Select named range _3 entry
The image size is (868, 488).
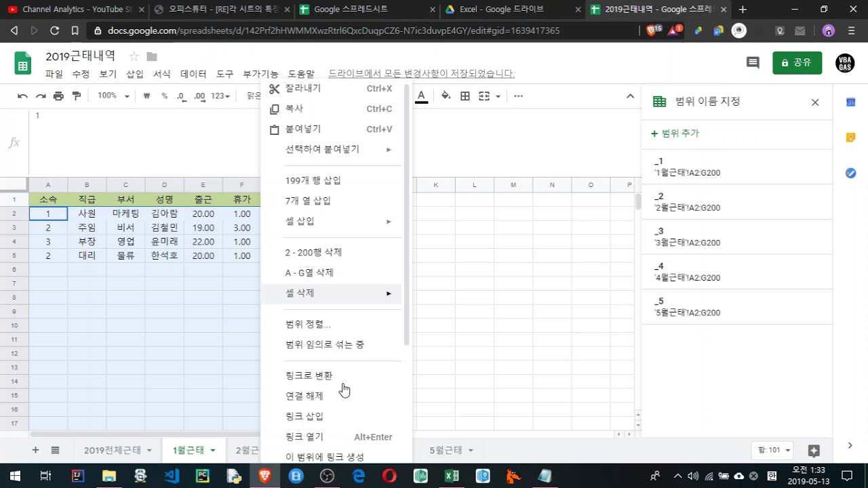point(736,237)
